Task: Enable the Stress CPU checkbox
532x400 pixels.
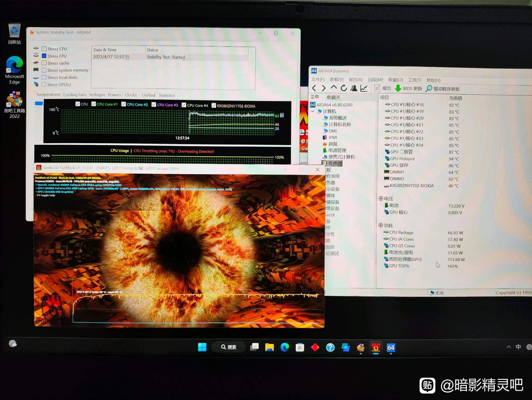Action: (44, 49)
